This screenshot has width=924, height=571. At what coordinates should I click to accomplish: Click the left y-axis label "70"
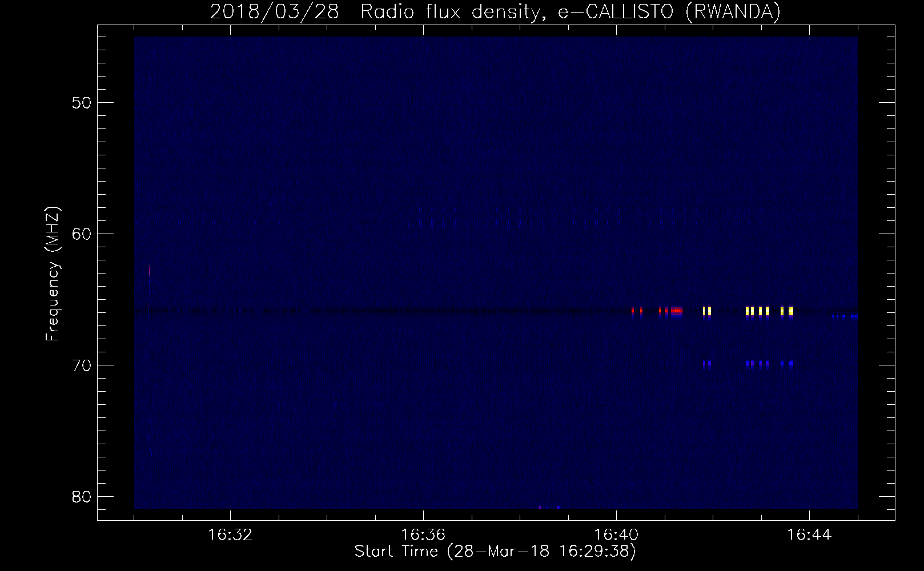tap(82, 365)
